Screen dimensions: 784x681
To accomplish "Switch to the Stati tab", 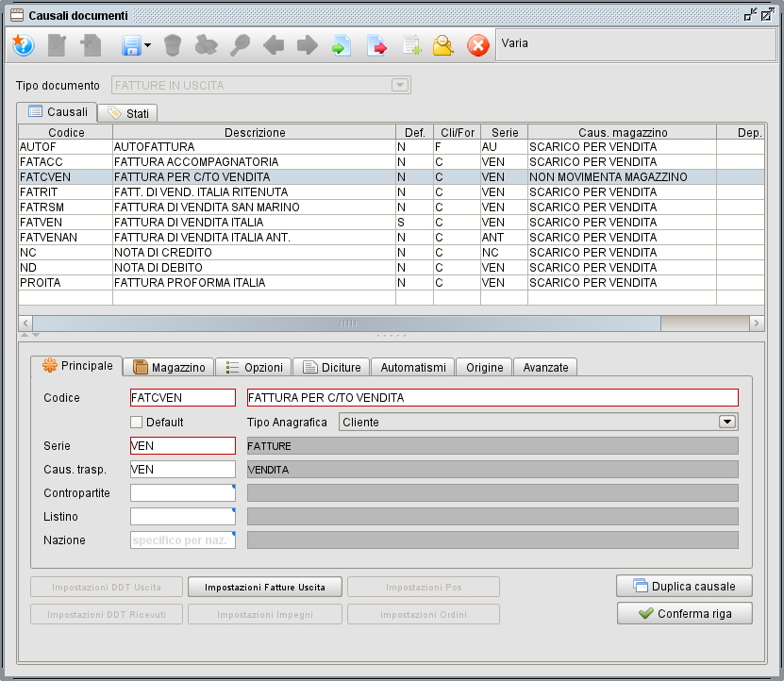I will click(x=127, y=111).
